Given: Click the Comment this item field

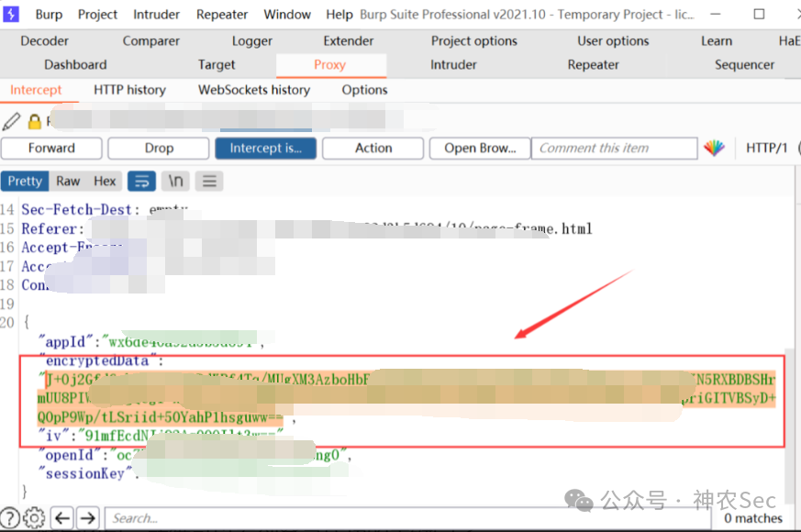Looking at the screenshot, I should 615,148.
